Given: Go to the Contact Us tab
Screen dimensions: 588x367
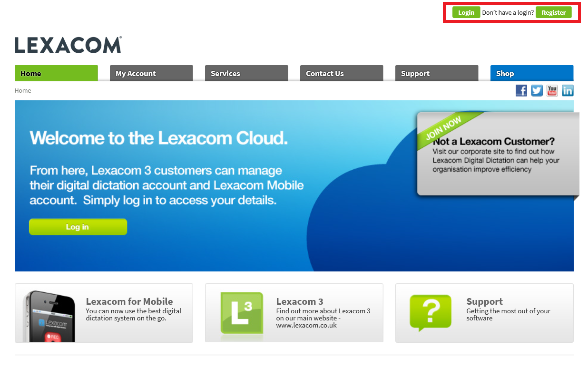Looking at the screenshot, I should click(342, 73).
